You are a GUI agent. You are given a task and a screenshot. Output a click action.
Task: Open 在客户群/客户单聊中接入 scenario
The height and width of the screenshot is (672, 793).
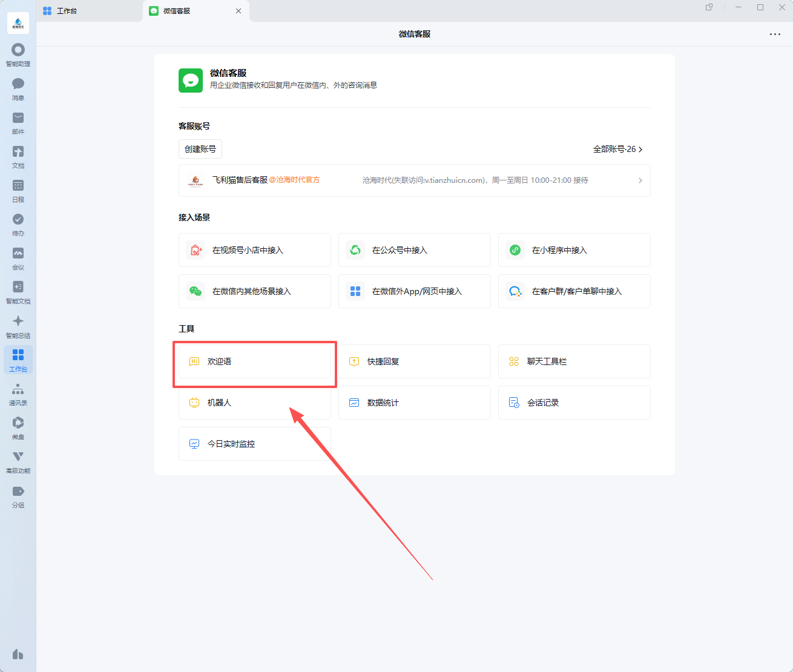click(x=574, y=291)
